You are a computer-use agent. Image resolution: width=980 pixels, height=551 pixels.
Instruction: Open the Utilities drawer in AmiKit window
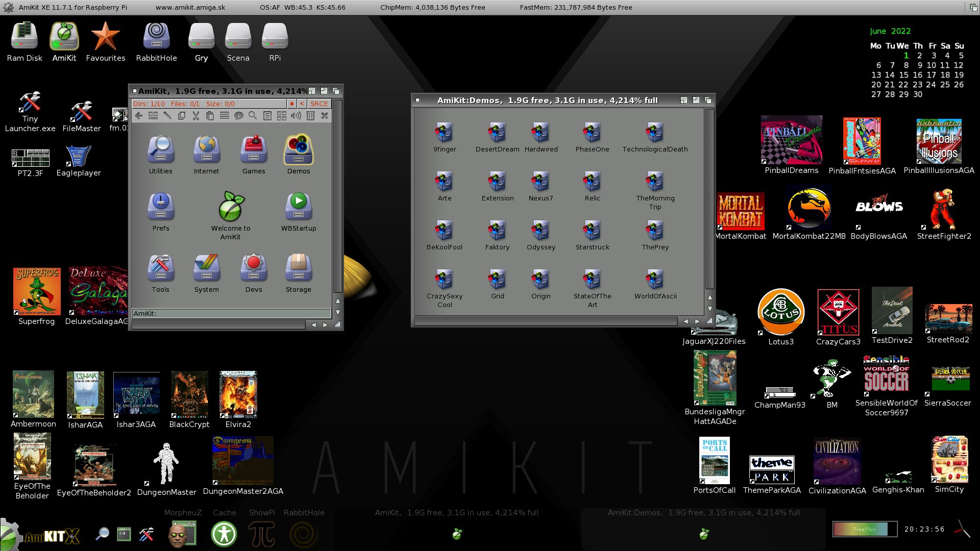pyautogui.click(x=160, y=155)
